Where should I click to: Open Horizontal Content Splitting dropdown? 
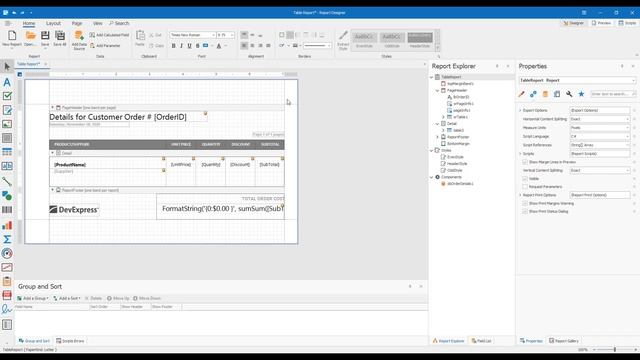(627, 119)
